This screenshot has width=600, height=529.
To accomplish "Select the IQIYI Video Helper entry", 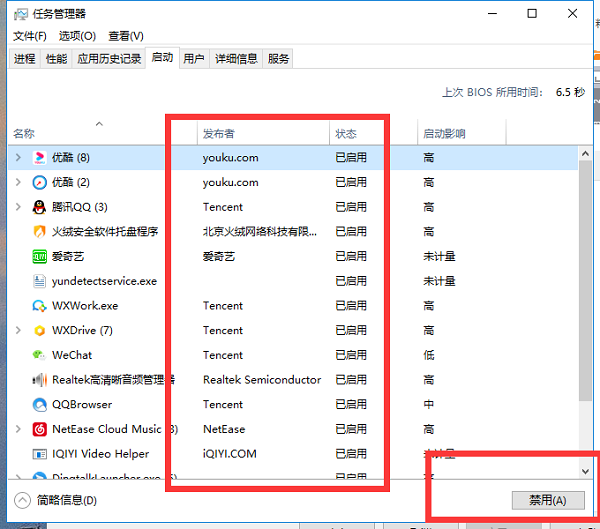I will [x=100, y=454].
